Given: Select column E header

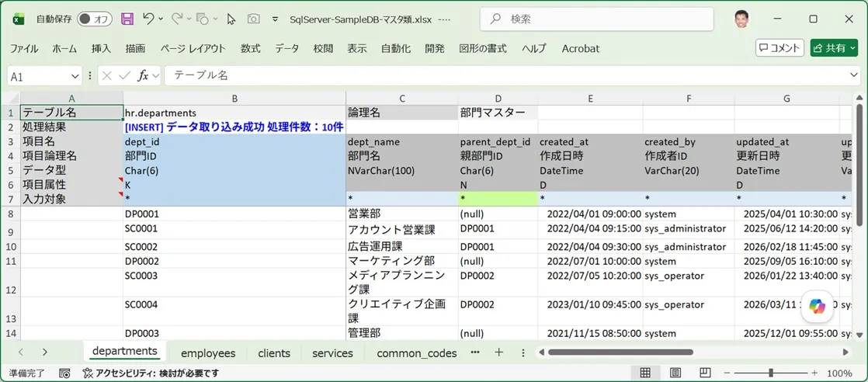Looking at the screenshot, I should (x=591, y=99).
